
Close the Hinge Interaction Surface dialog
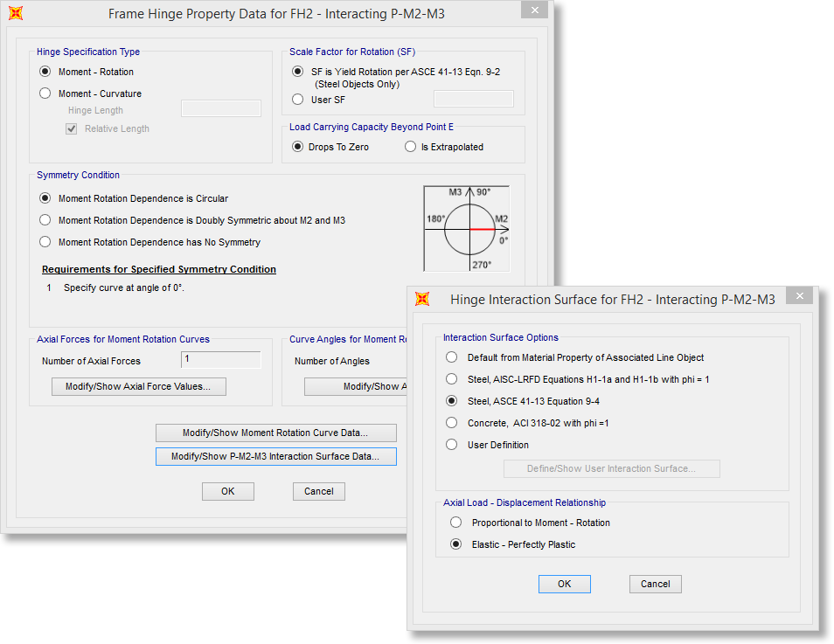pyautogui.click(x=798, y=296)
